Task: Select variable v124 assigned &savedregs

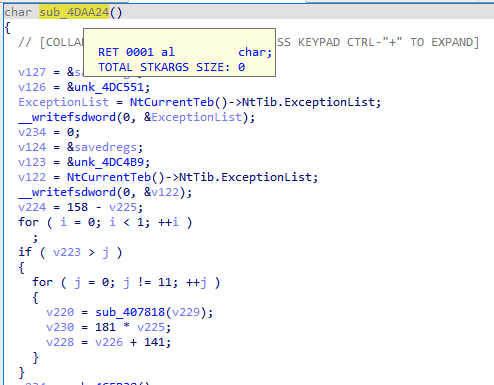Action: click(32, 147)
